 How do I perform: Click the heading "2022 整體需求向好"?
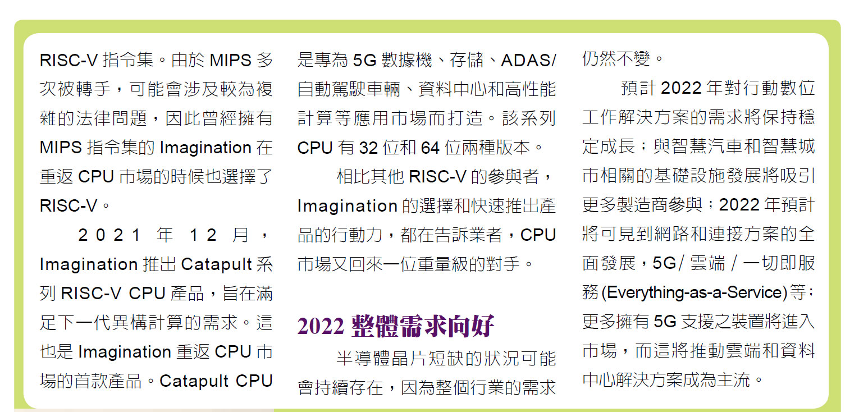395,326
